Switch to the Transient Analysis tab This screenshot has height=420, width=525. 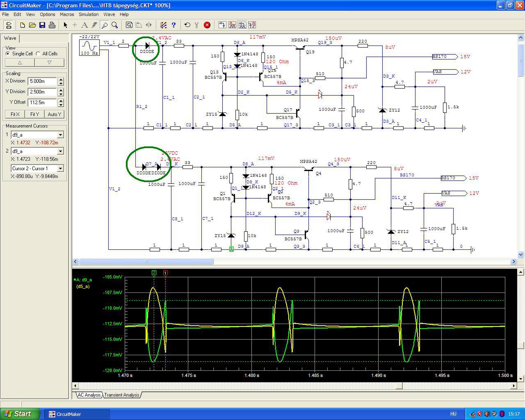click(121, 395)
